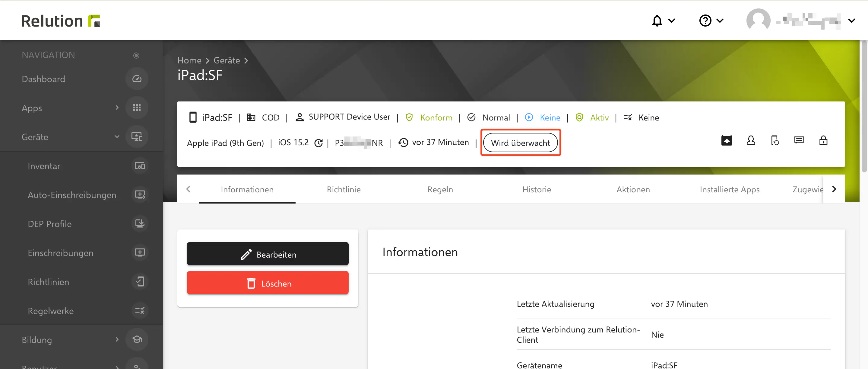The width and height of the screenshot is (868, 369).
Task: Open the user account dropdown
Action: 851,21
